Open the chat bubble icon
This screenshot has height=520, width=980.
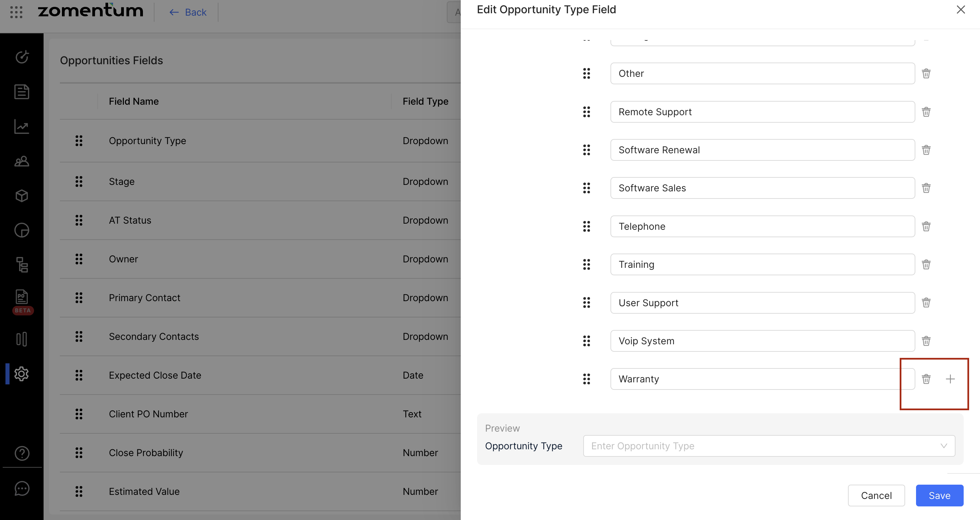click(x=22, y=488)
